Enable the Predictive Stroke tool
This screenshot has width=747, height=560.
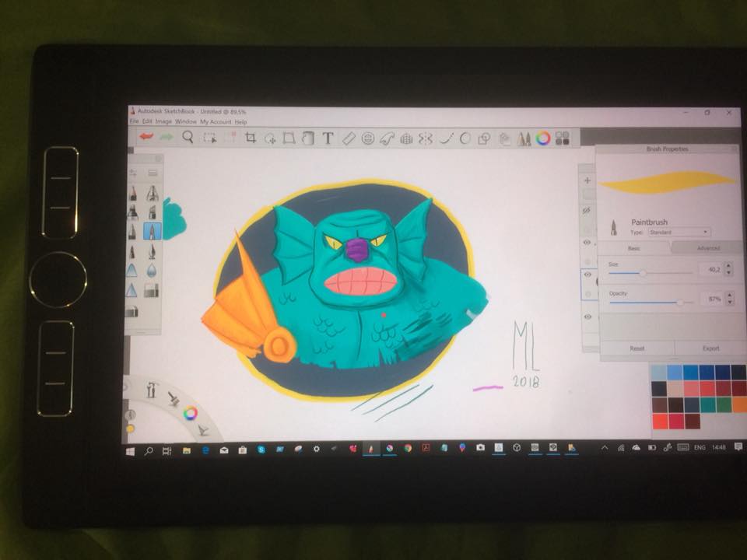[x=465, y=138]
